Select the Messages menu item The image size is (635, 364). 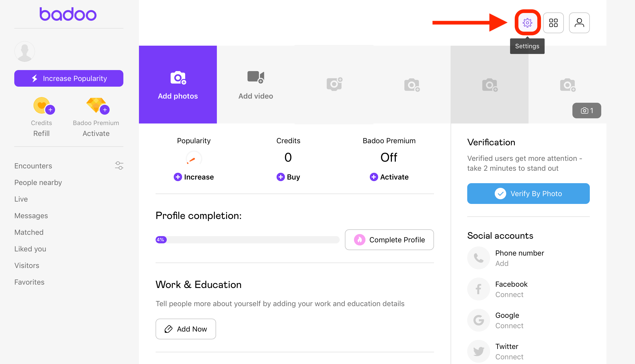31,215
